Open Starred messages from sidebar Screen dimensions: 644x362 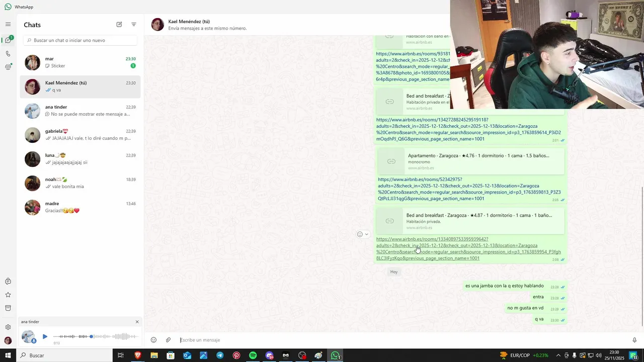[8, 295]
